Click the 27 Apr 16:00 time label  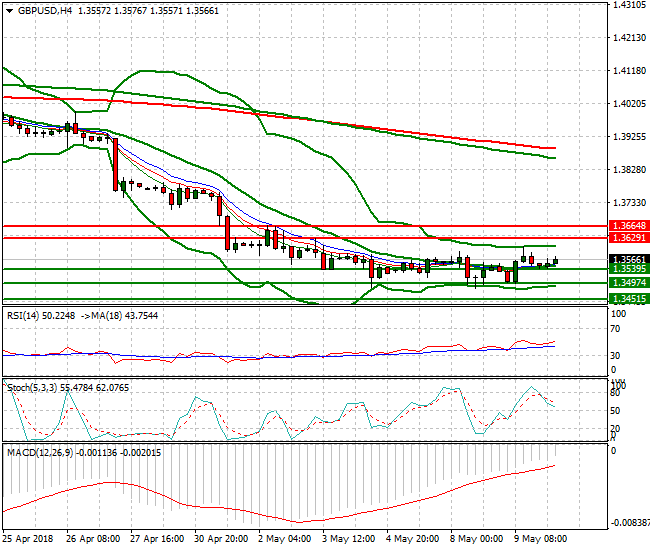tap(157, 539)
